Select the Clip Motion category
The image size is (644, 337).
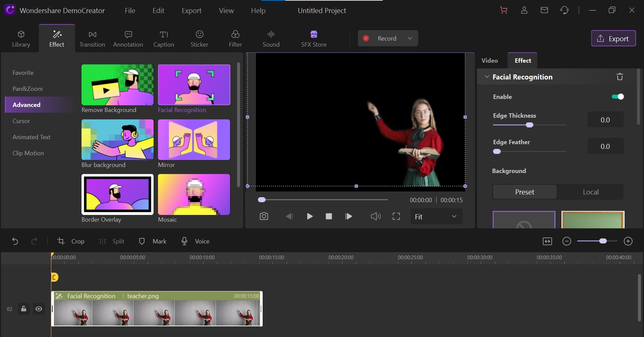28,153
